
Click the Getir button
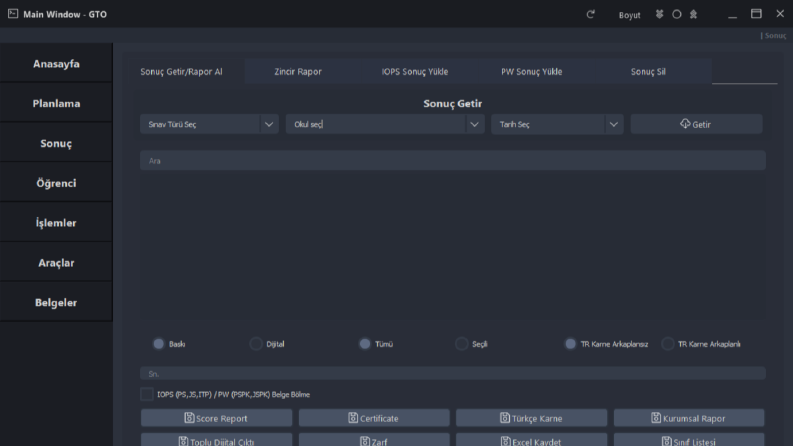pos(696,124)
